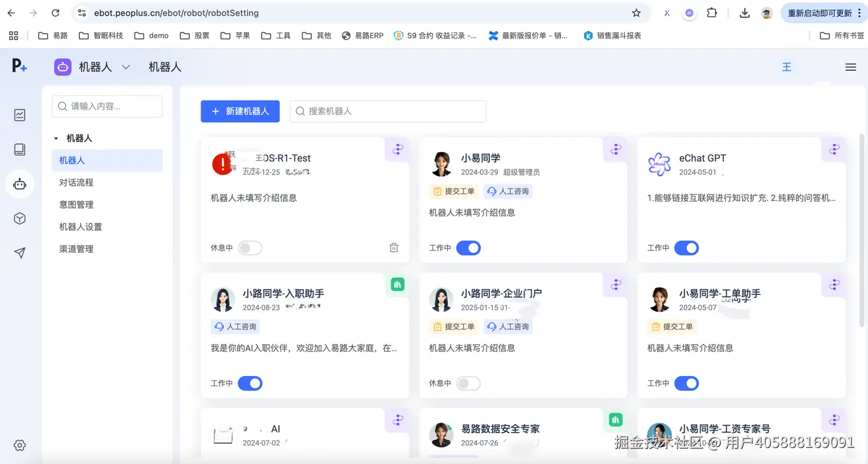Select the robot icon in the left sidebar
Image resolution: width=868 pixels, height=464 pixels.
pyautogui.click(x=20, y=184)
